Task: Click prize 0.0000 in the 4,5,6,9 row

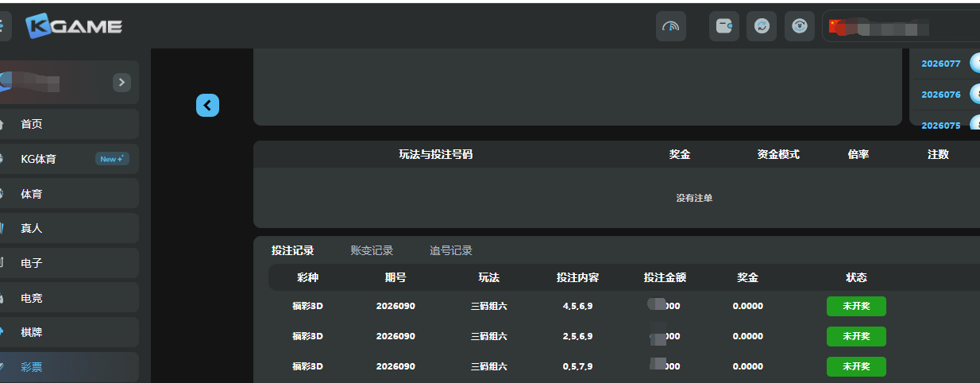Action: [747, 306]
